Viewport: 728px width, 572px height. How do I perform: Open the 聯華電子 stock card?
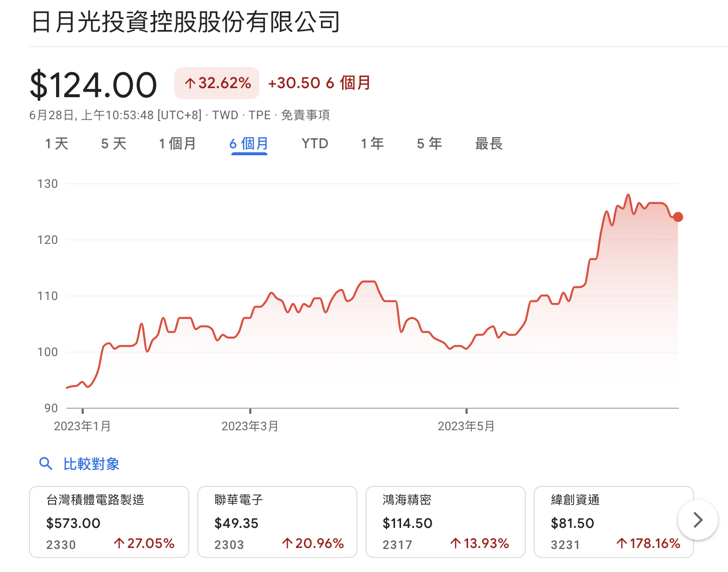tap(277, 522)
